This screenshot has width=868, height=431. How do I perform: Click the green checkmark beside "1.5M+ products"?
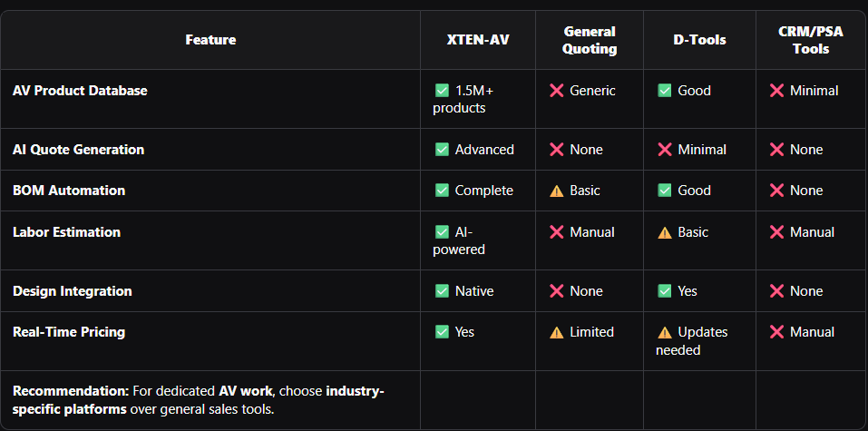pyautogui.click(x=442, y=91)
